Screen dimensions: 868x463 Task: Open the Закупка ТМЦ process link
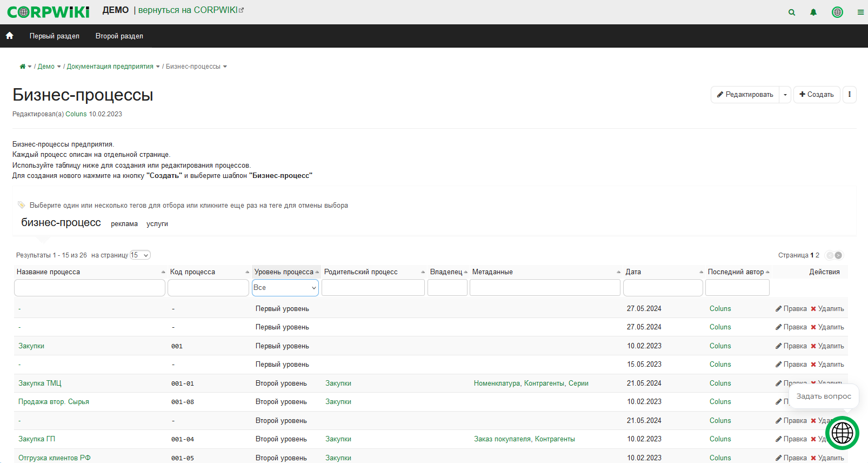click(40, 383)
